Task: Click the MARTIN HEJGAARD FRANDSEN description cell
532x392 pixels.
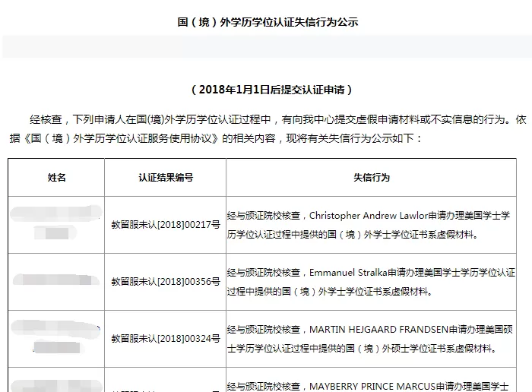Action: (371, 339)
